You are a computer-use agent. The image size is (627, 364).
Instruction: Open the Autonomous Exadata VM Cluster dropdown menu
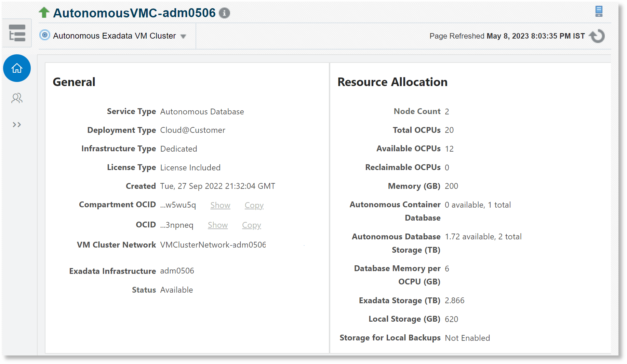click(183, 36)
